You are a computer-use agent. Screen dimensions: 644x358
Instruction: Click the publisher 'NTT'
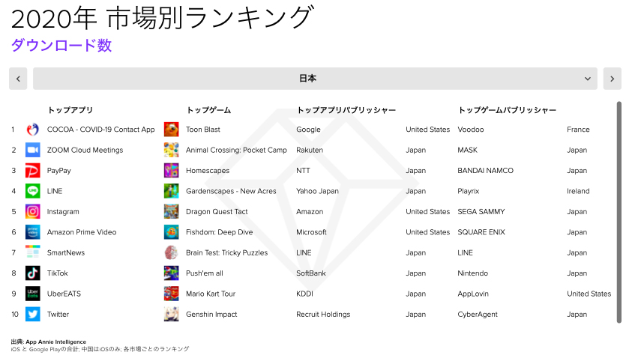click(303, 171)
